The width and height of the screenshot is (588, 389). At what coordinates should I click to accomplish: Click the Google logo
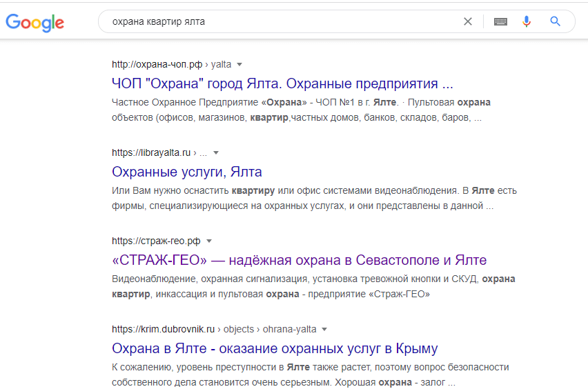tap(35, 22)
